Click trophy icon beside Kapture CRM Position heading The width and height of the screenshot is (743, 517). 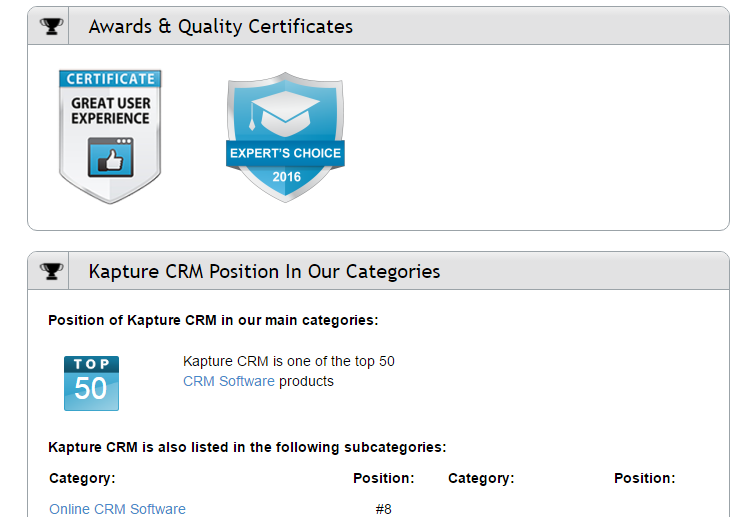tap(51, 272)
